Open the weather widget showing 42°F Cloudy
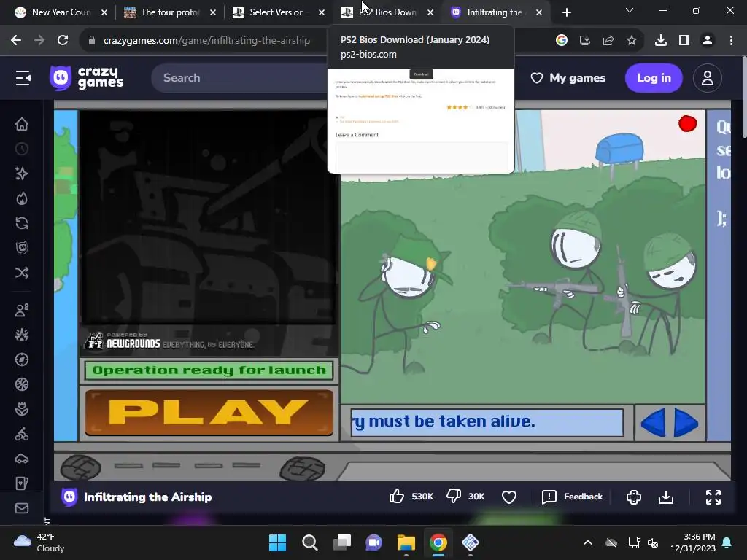 [x=39, y=542]
